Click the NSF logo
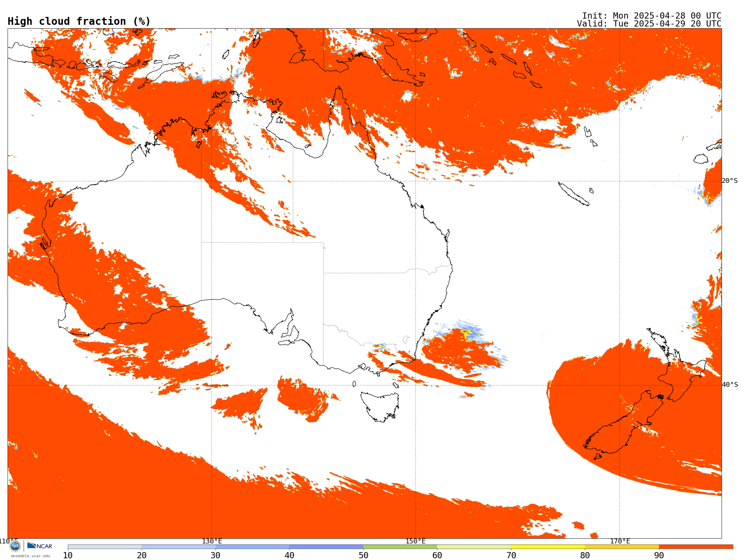The width and height of the screenshot is (744, 560). 15,546
